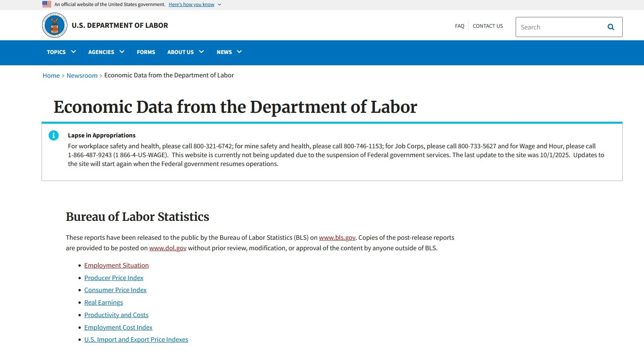
Task: Visit the www.bls.gov link
Action: [x=337, y=238]
